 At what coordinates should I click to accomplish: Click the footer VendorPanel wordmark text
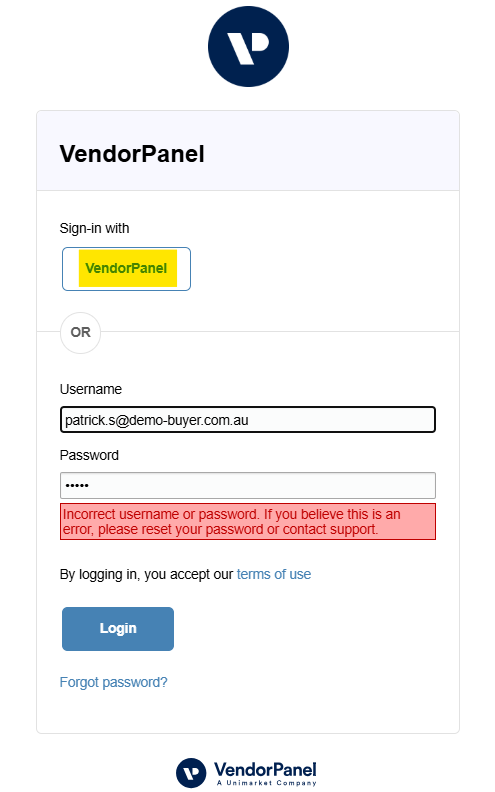coord(265,770)
